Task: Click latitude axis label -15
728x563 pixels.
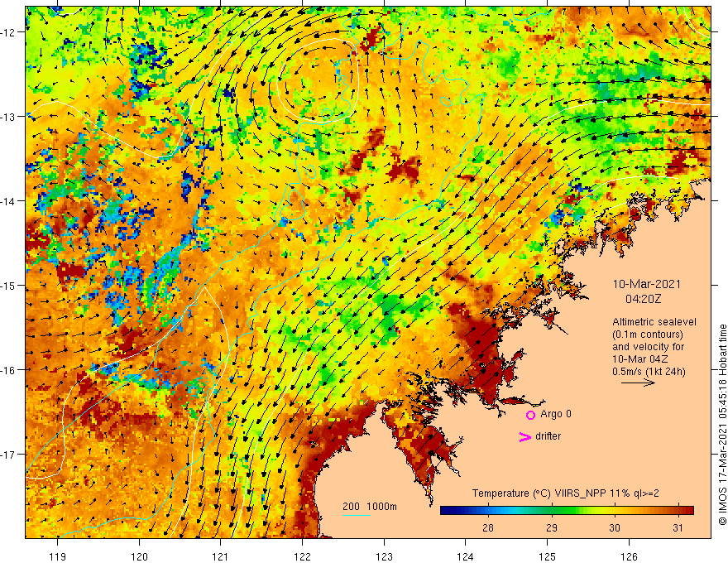Action: 9,285
